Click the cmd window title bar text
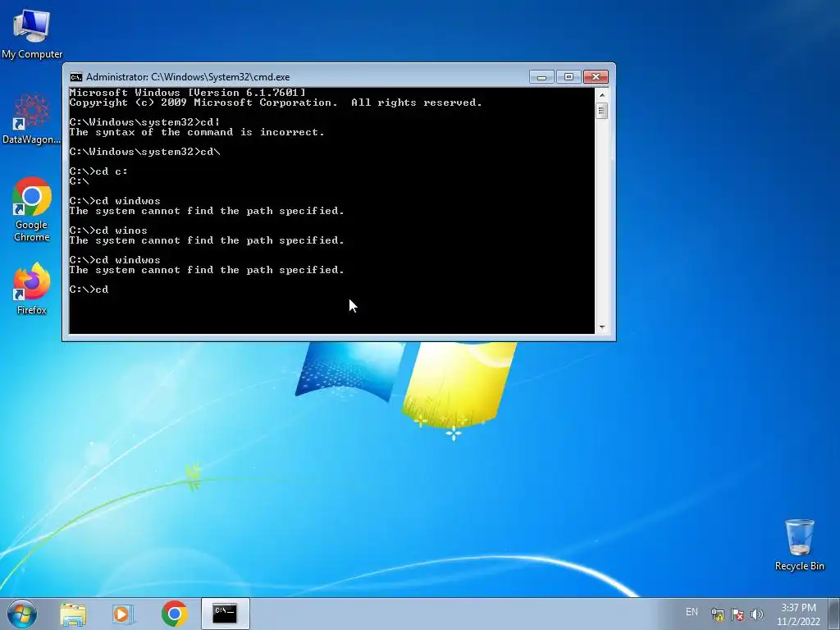Viewport: 840px width, 630px height. 188,77
